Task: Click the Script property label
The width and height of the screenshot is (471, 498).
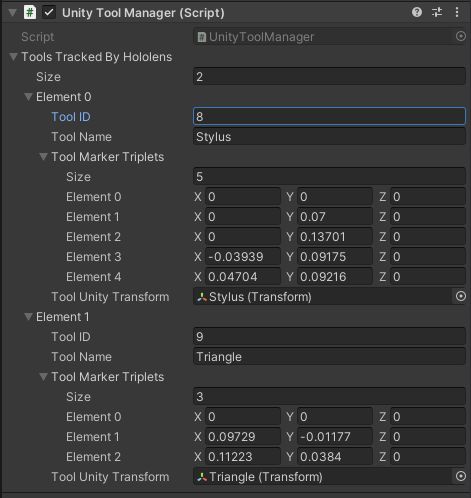Action: [x=37, y=37]
